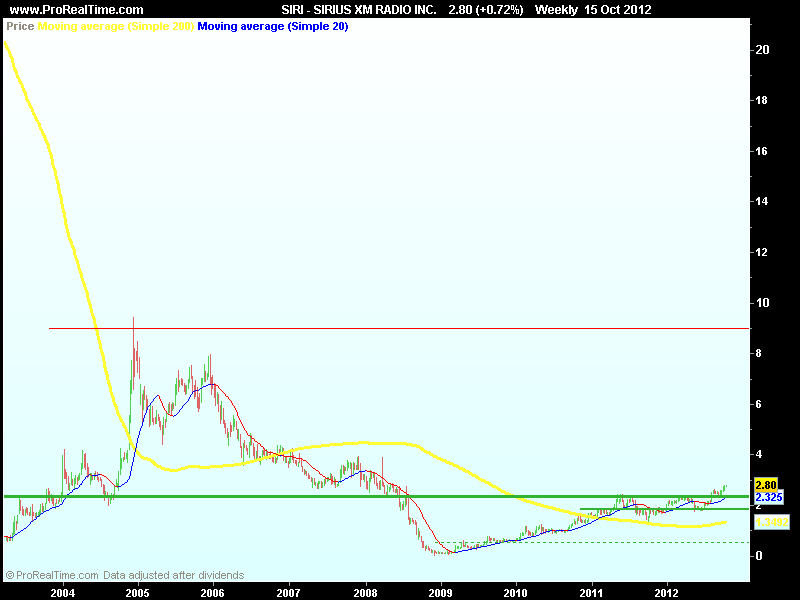The width and height of the screenshot is (800, 600).
Task: Click the 1.3492 moving average value tag
Action: 771,522
